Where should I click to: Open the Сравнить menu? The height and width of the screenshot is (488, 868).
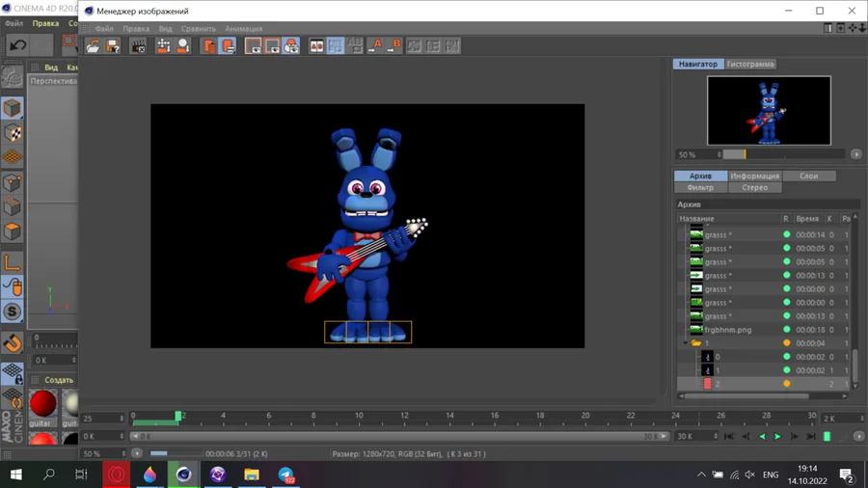pos(198,29)
